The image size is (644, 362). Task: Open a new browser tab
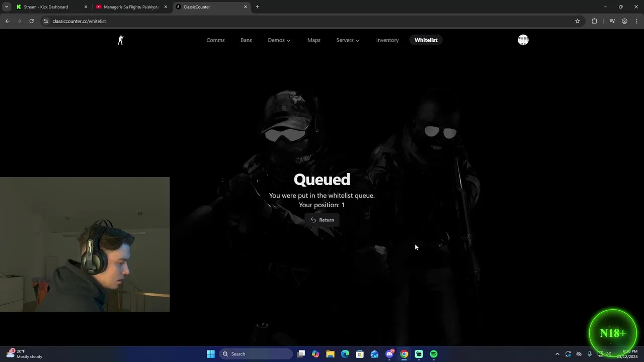point(258,7)
